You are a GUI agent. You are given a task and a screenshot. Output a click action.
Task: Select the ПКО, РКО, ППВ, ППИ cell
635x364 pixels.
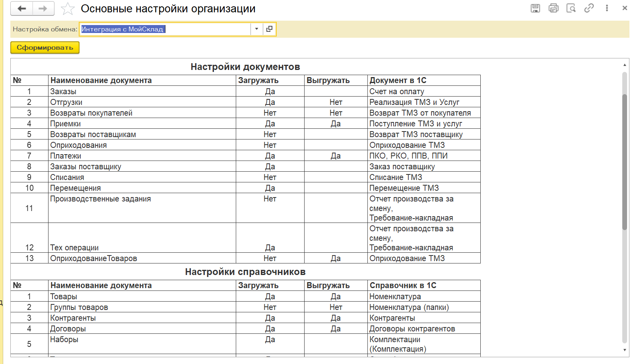pyautogui.click(x=424, y=156)
